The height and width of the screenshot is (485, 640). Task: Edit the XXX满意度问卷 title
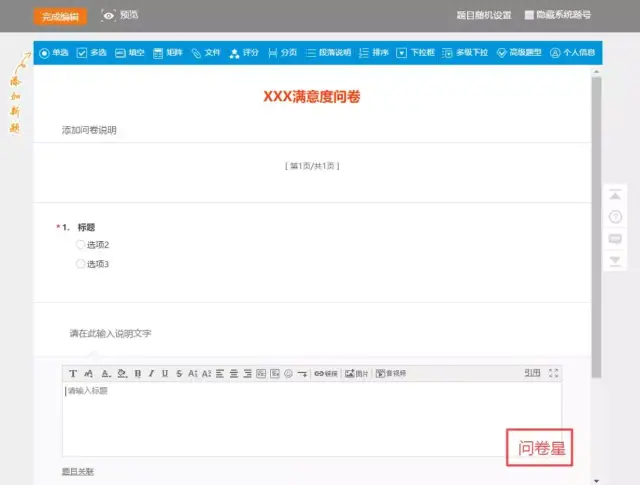tap(311, 97)
